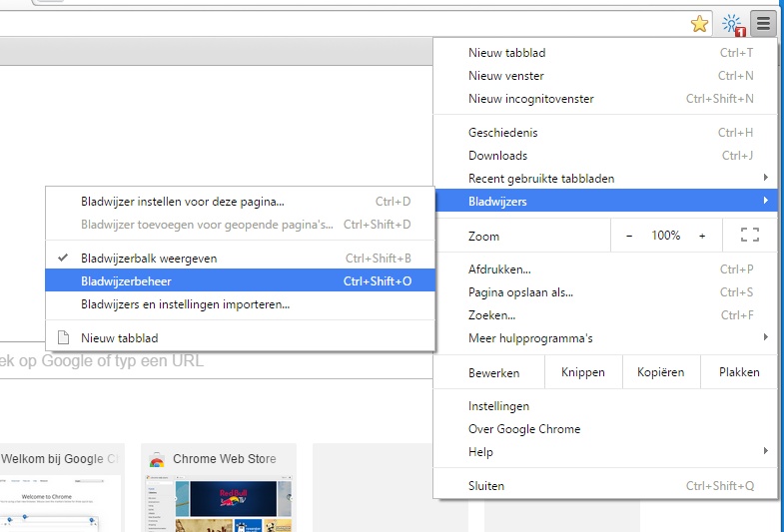Click the bookmark star icon
The image size is (784, 532).
pos(699,24)
